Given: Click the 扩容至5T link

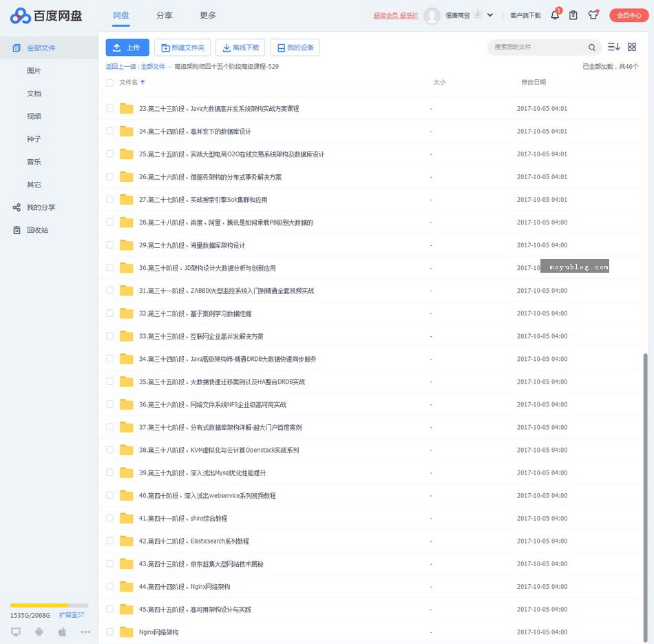Looking at the screenshot, I should pos(72,615).
